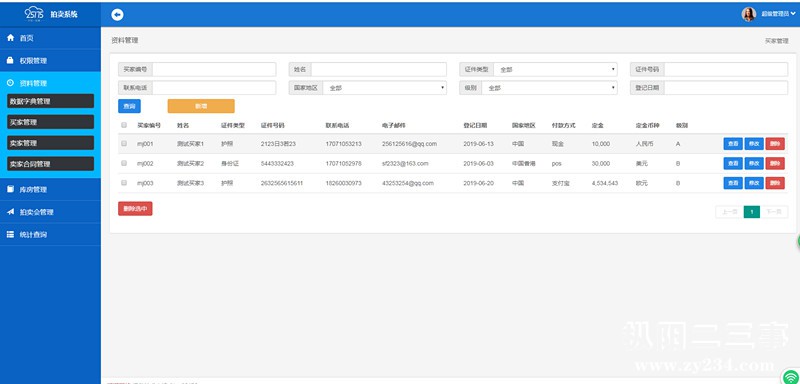Open the 级别 dropdown
800x384 pixels.
[549, 88]
